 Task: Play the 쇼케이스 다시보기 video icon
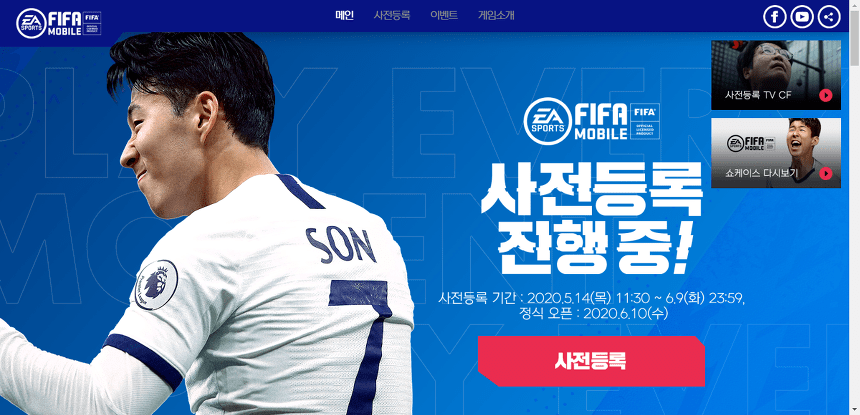pyautogui.click(x=825, y=174)
